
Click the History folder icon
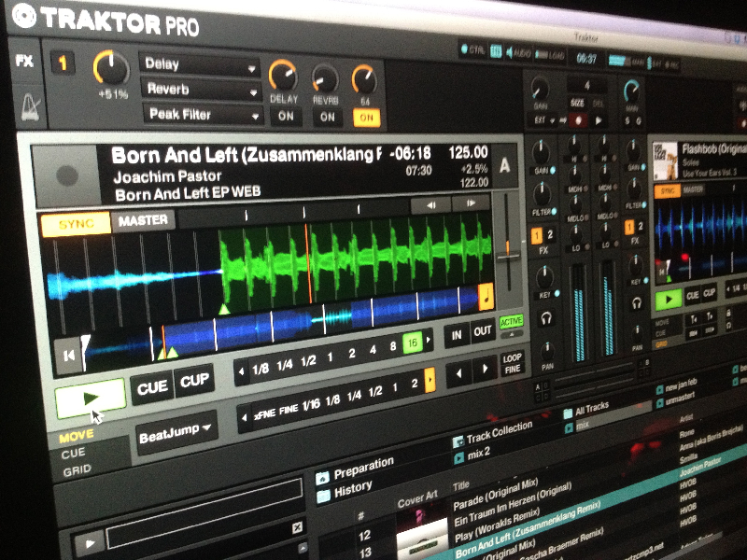(323, 497)
